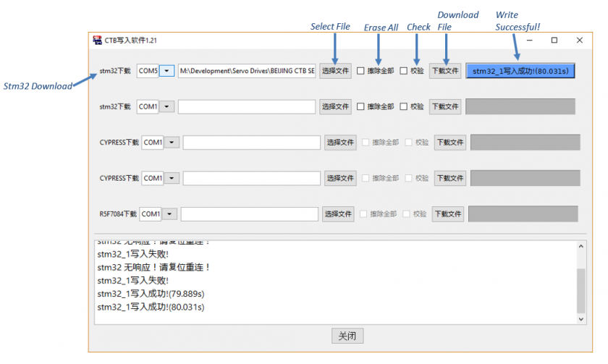This screenshot has height=364, width=608.
Task: Toggle 校验 checkbox in first stm32 row
Action: [404, 71]
